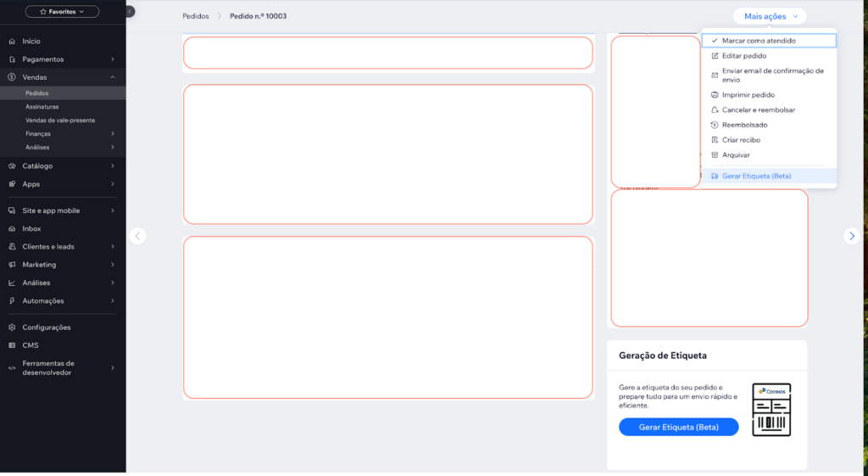Image resolution: width=868 pixels, height=476 pixels.
Task: Choose Enviar email de confirmação de envio
Action: click(769, 76)
